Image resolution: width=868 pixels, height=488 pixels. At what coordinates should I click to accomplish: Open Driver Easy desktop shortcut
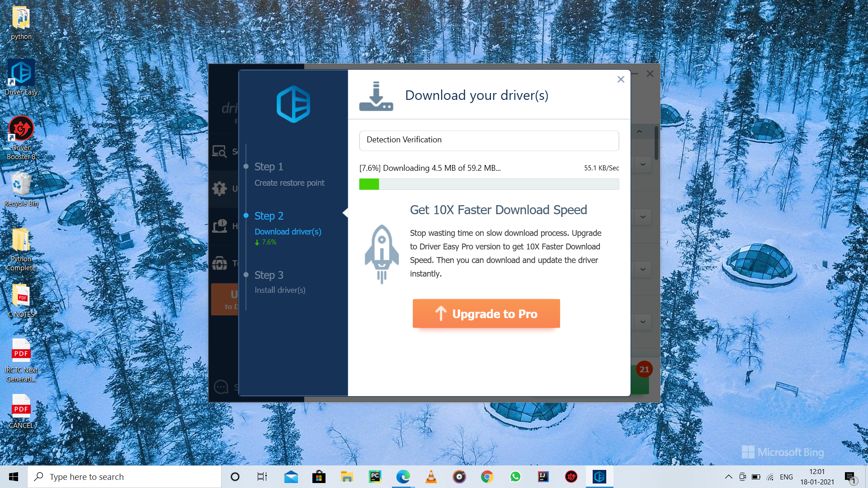point(21,77)
